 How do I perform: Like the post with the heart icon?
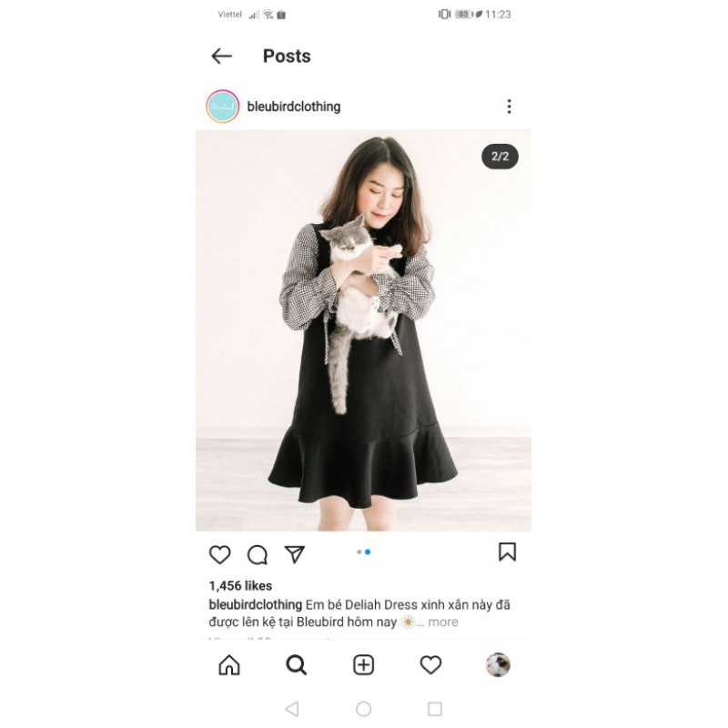tap(219, 554)
